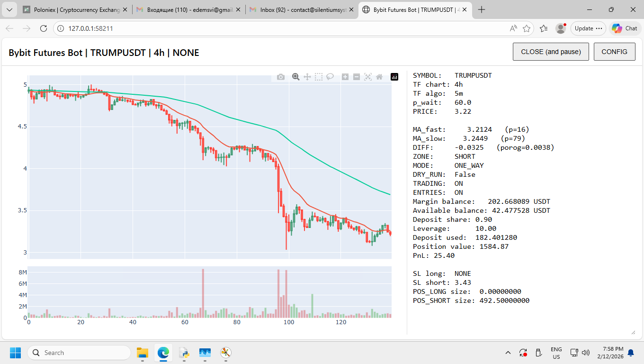The image size is (644, 364).
Task: Pick the Lasso Select tool
Action: [330, 77]
